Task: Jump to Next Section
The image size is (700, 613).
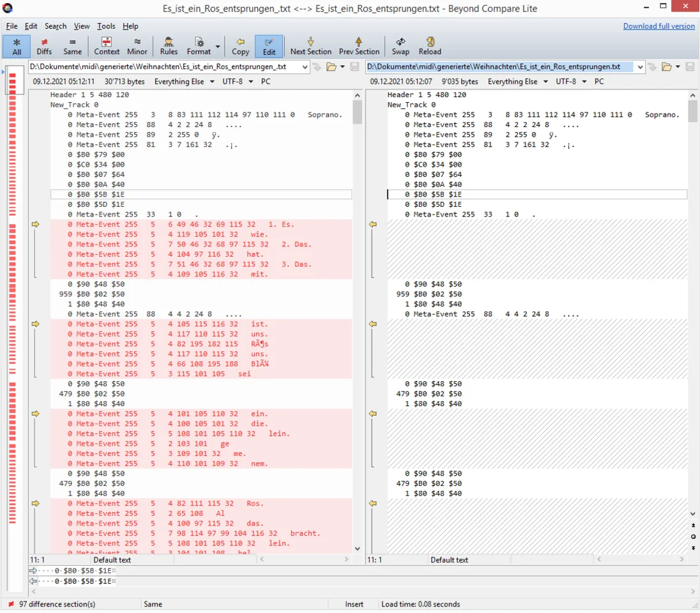Action: pos(310,46)
